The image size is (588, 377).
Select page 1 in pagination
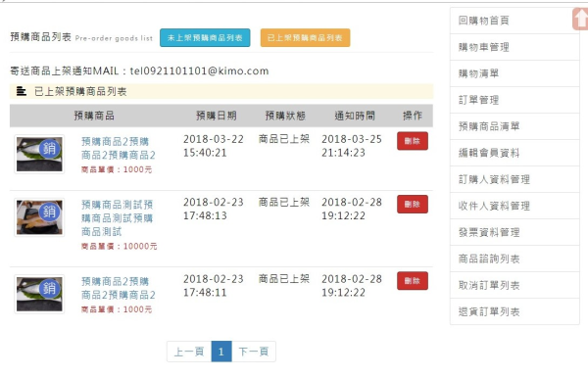click(221, 352)
